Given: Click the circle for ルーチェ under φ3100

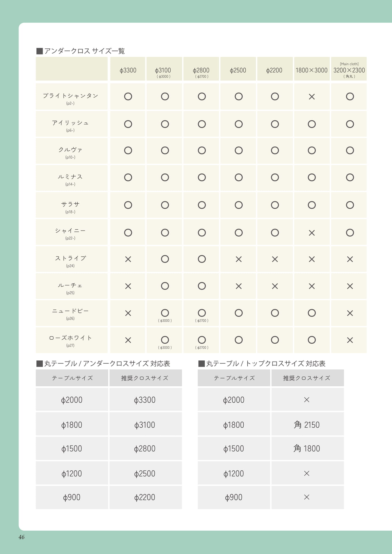Looking at the screenshot, I should (x=165, y=286).
